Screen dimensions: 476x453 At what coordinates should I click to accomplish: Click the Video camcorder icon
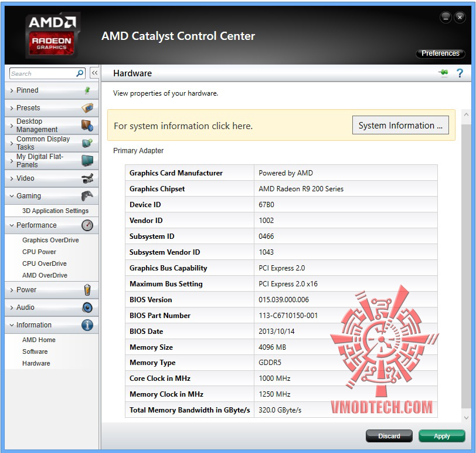[87, 178]
